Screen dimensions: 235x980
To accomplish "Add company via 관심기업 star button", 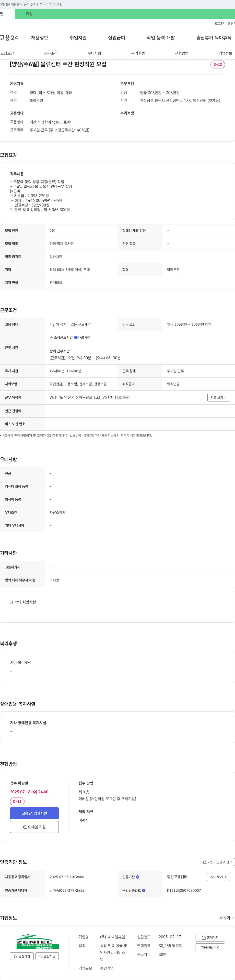I will click(x=22, y=956).
